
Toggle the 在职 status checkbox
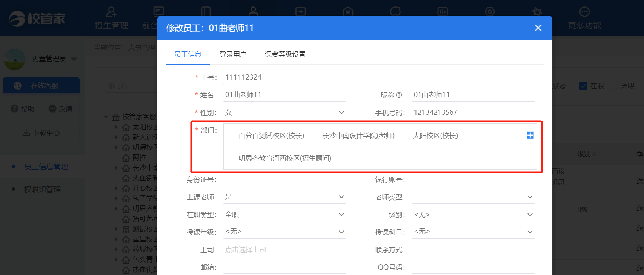tap(583, 86)
